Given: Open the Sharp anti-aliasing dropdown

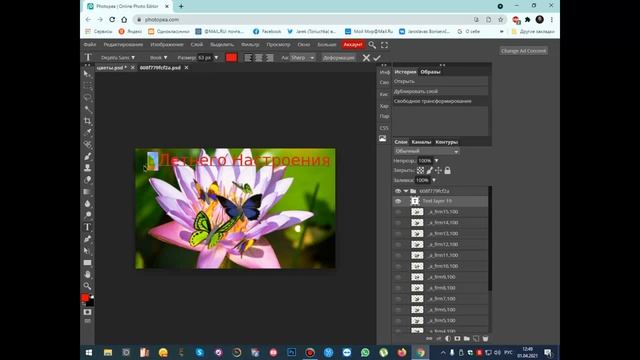Looking at the screenshot, I should (302, 58).
